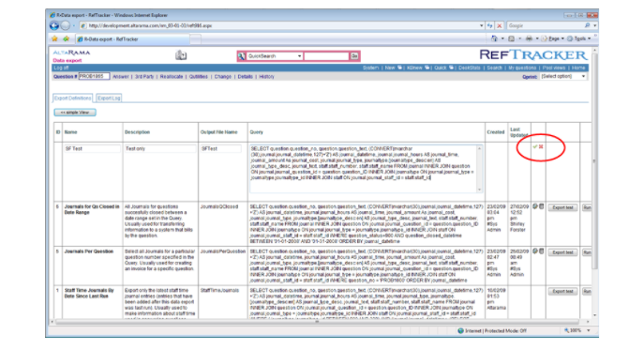This screenshot has height=350, width=644.
Task: Click the Refresh icon beside the address bar
Action: coord(490,25)
